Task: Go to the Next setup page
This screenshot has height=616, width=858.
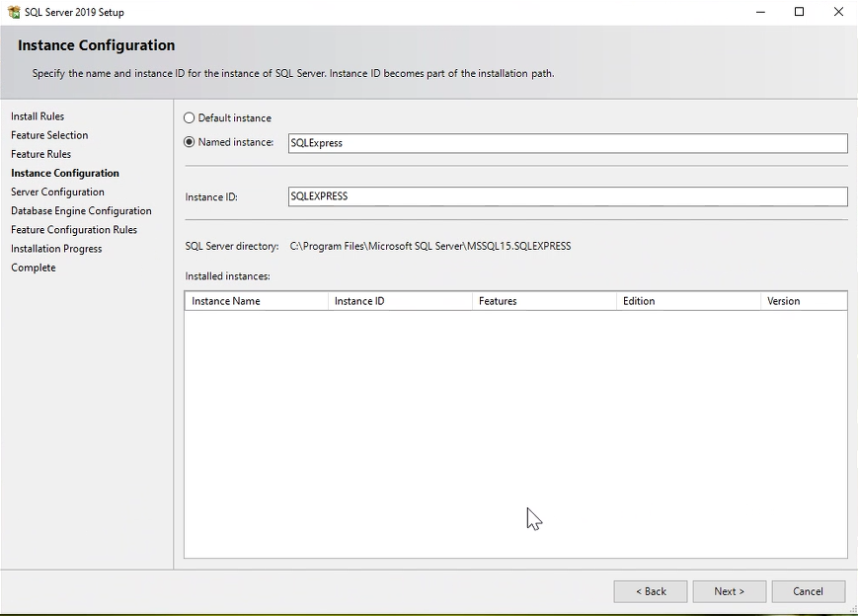Action: 729,591
